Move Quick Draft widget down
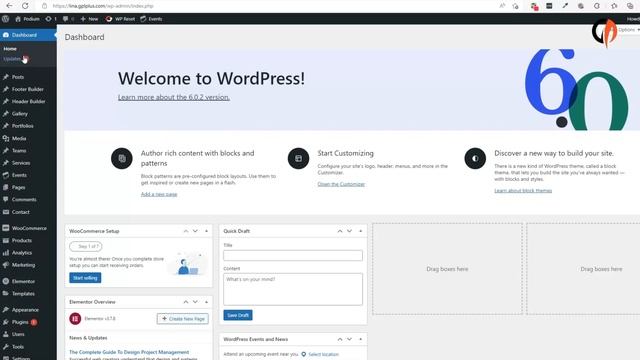Screen dimensions: 640x360 click(x=349, y=231)
